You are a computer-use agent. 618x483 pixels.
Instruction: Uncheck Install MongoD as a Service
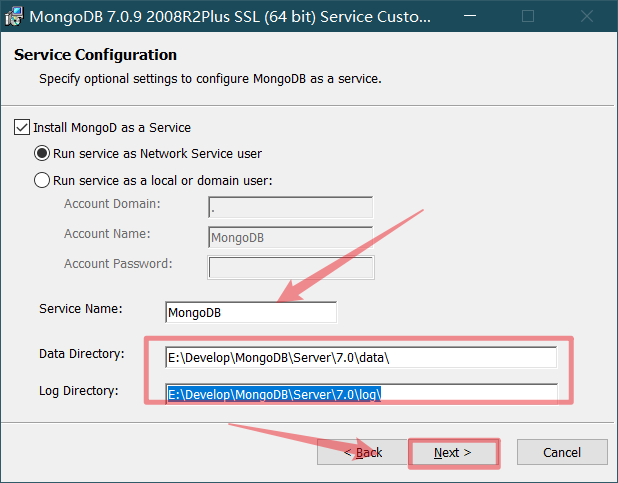coord(22,127)
